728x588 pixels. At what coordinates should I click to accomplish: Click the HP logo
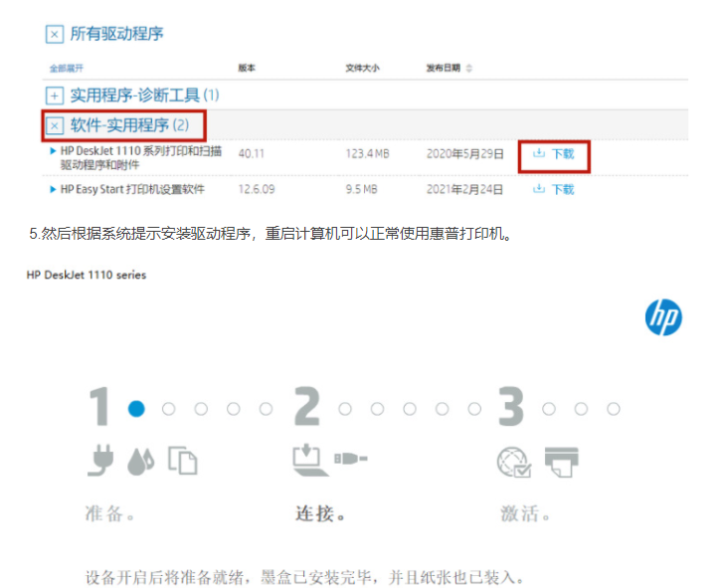coord(663,317)
